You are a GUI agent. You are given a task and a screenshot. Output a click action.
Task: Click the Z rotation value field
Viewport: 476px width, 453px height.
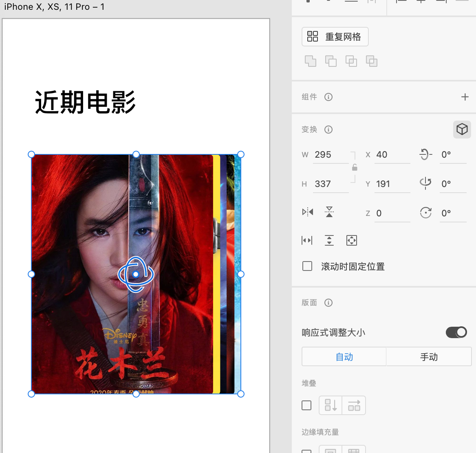coord(453,213)
